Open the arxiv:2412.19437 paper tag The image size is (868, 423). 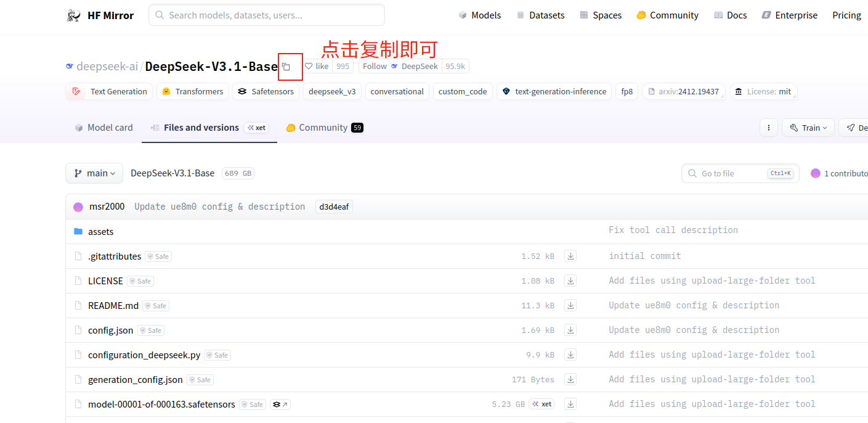coord(683,91)
